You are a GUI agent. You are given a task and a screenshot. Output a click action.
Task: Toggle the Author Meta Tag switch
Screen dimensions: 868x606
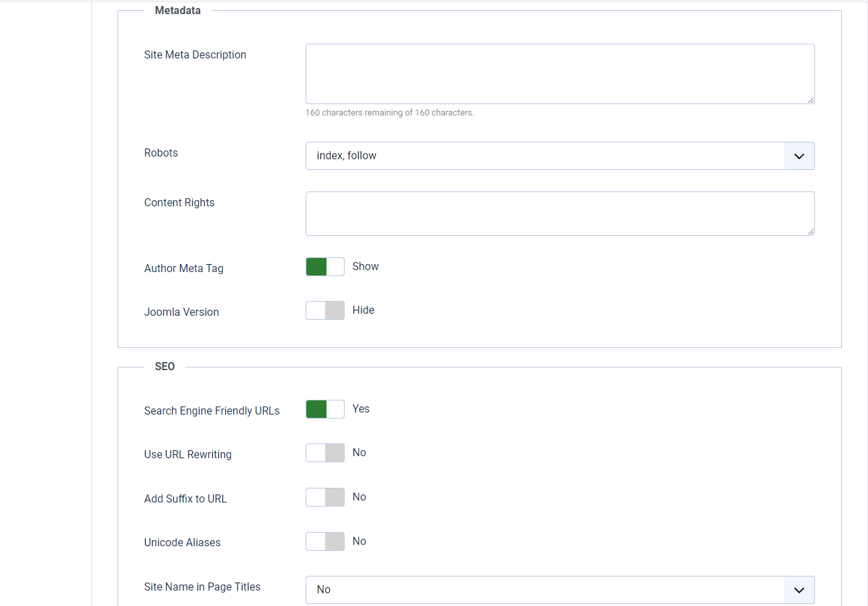click(x=325, y=267)
